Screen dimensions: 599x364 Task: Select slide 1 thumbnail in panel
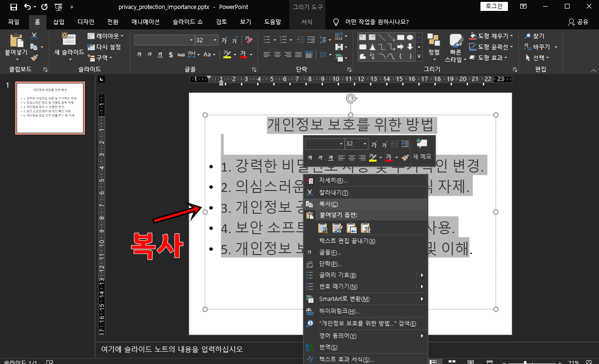[x=50, y=108]
